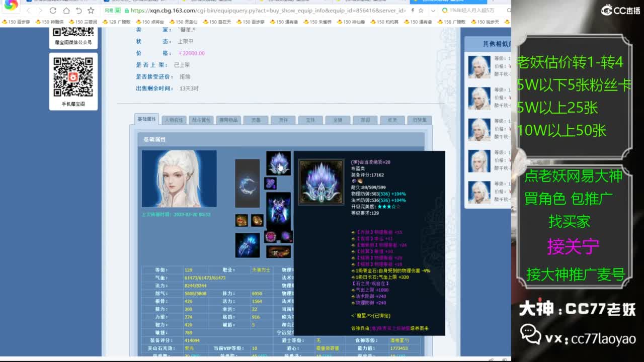Viewport: 644px width, 362px height.
Task: Open the 战斗属性 tab
Action: click(201, 120)
